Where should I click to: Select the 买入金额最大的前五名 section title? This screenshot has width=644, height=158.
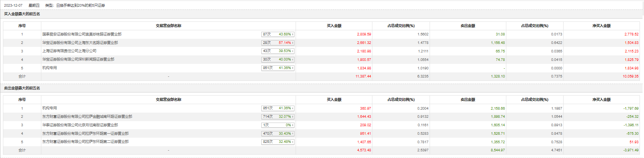[22, 14]
